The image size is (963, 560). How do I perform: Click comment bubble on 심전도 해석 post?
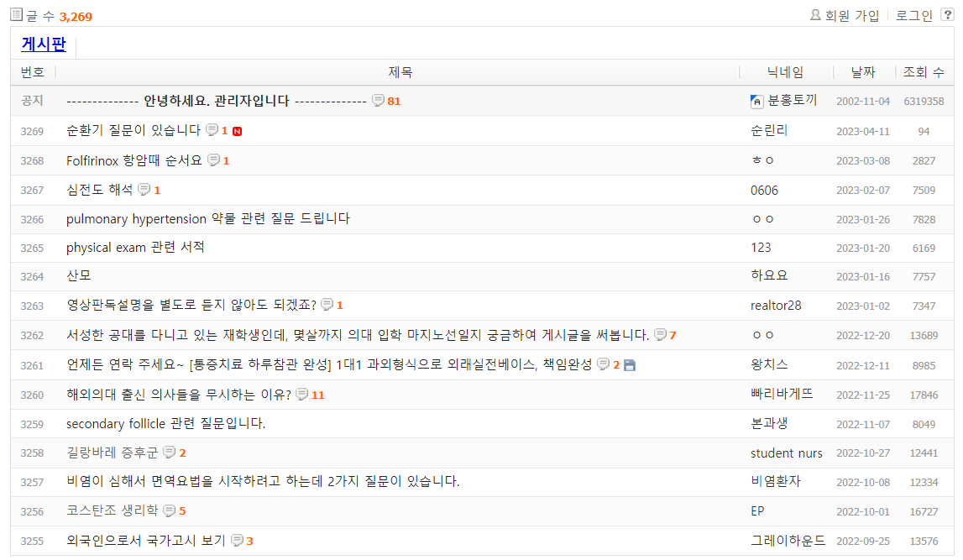pyautogui.click(x=144, y=190)
